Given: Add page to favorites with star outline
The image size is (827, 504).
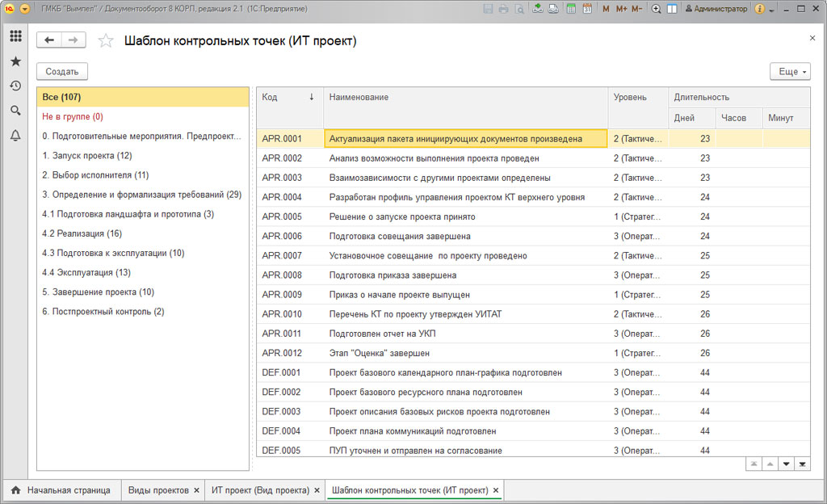Looking at the screenshot, I should (x=105, y=41).
